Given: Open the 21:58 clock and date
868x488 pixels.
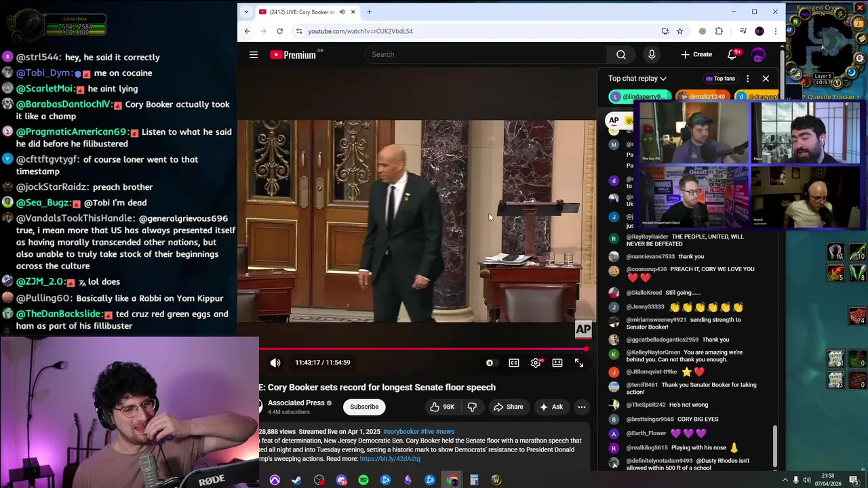Looking at the screenshot, I should (827, 479).
